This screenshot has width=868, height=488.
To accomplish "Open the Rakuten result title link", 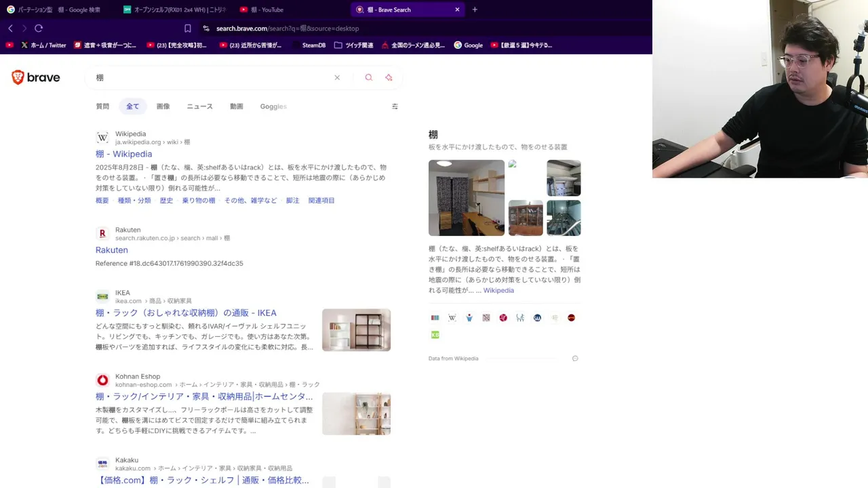I will coord(111,250).
